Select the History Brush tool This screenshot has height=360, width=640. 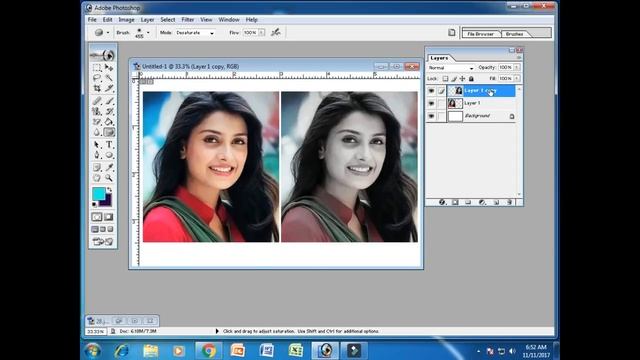click(109, 111)
